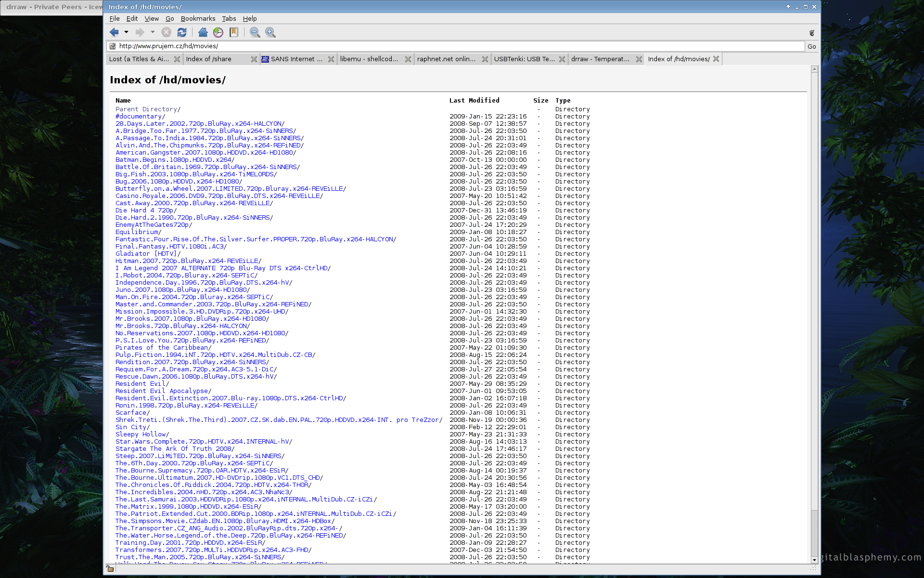Click the greyed-out Stop loading icon
The height and width of the screenshot is (578, 924).
(166, 32)
